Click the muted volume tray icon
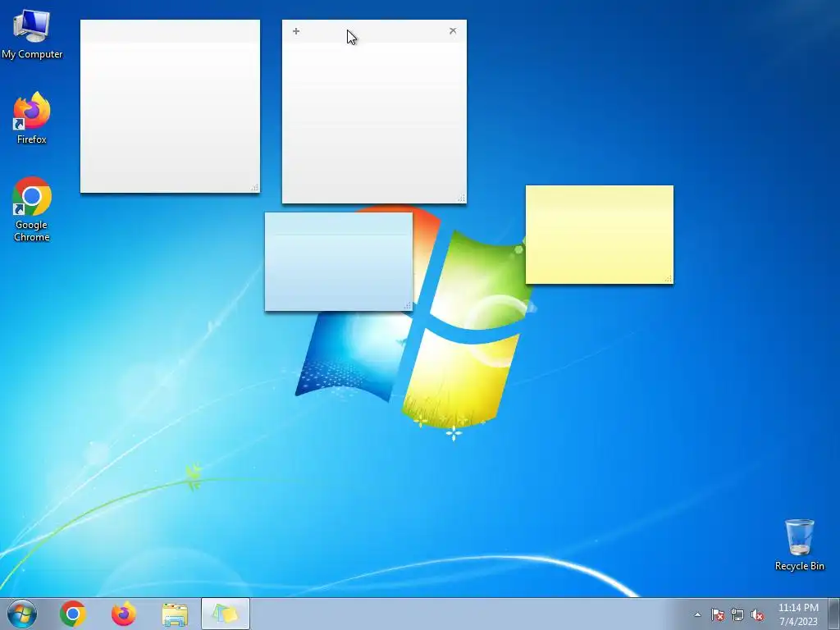This screenshot has width=840, height=630. coord(757,614)
